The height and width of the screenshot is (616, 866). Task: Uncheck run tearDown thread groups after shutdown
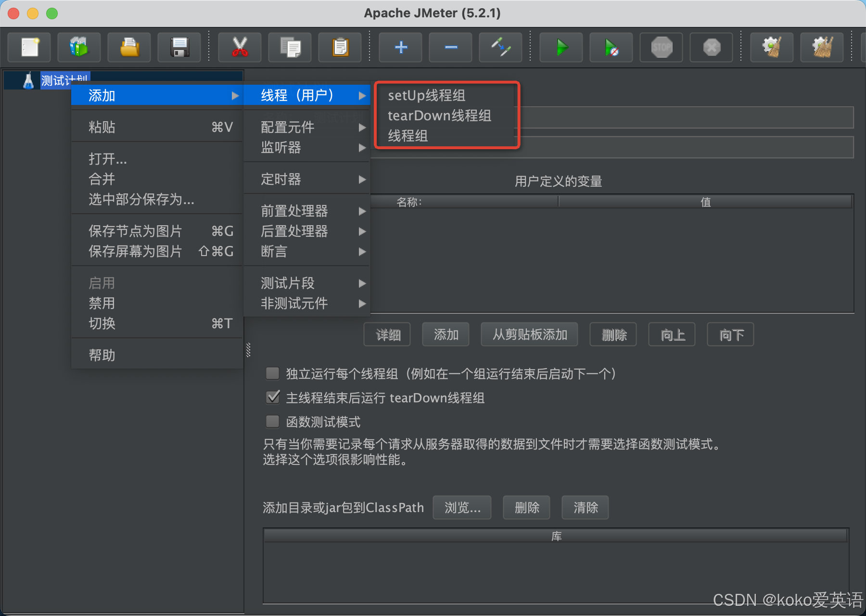pos(273,398)
